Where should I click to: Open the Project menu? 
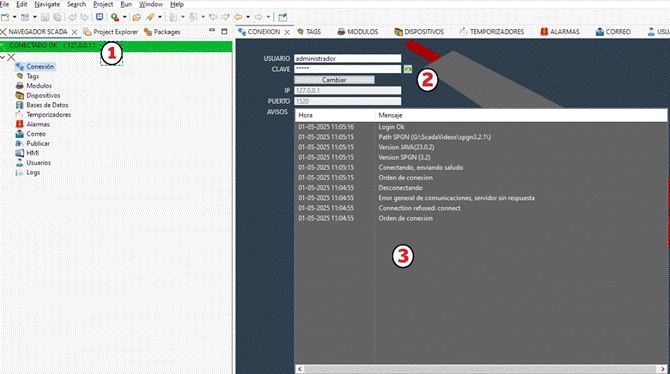click(x=103, y=4)
